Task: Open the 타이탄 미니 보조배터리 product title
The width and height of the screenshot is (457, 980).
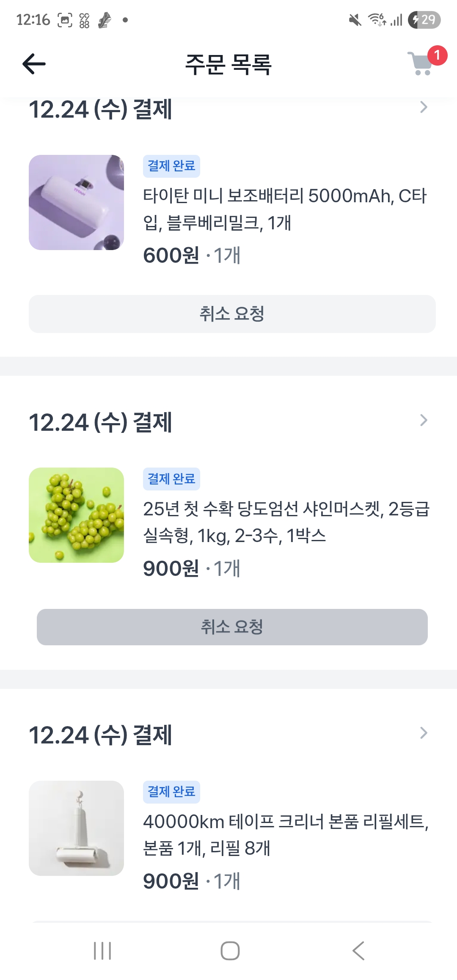Action: pos(284,209)
